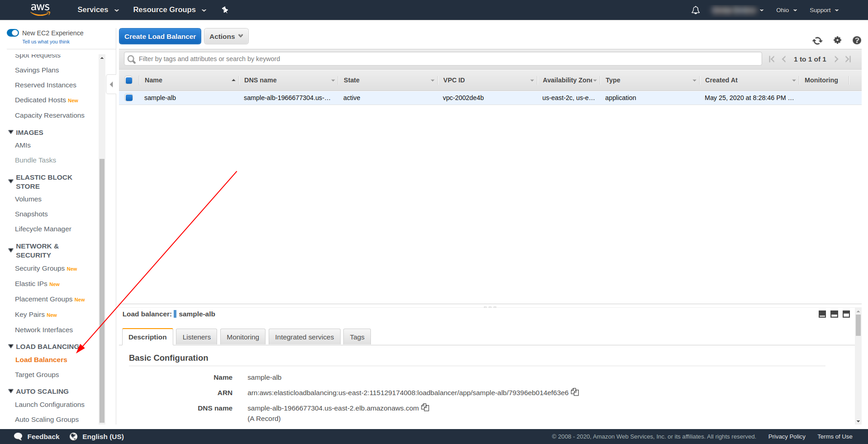Toggle the New EC2 Experience switch

coord(13,33)
